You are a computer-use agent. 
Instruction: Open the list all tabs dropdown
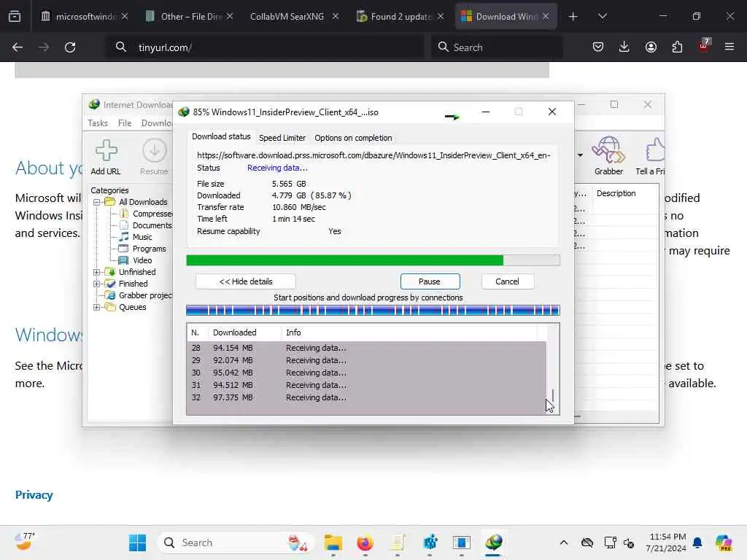602,17
